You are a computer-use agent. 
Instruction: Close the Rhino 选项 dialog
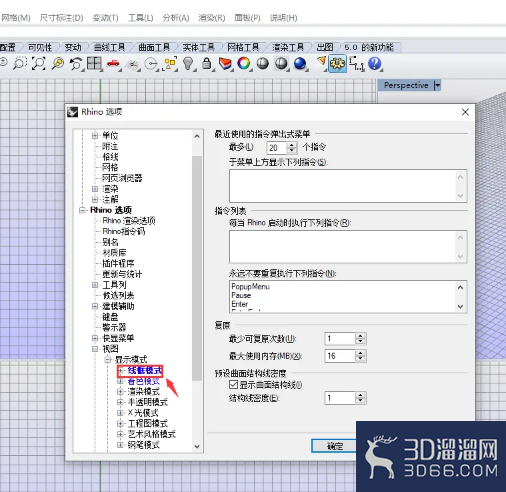point(465,112)
